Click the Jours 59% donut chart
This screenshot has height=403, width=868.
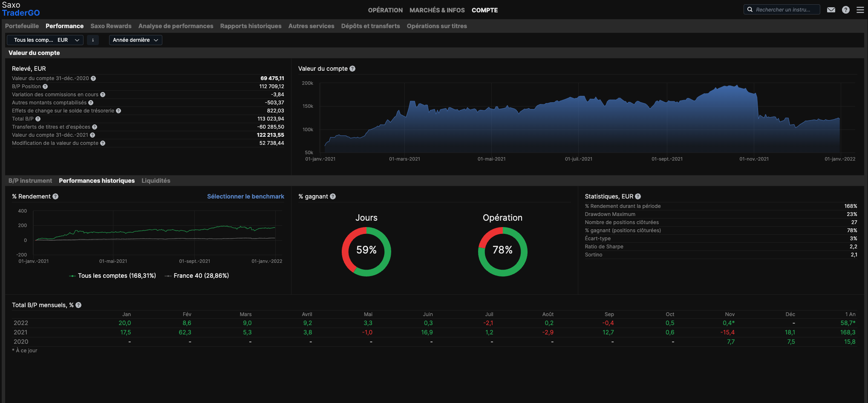tap(366, 251)
